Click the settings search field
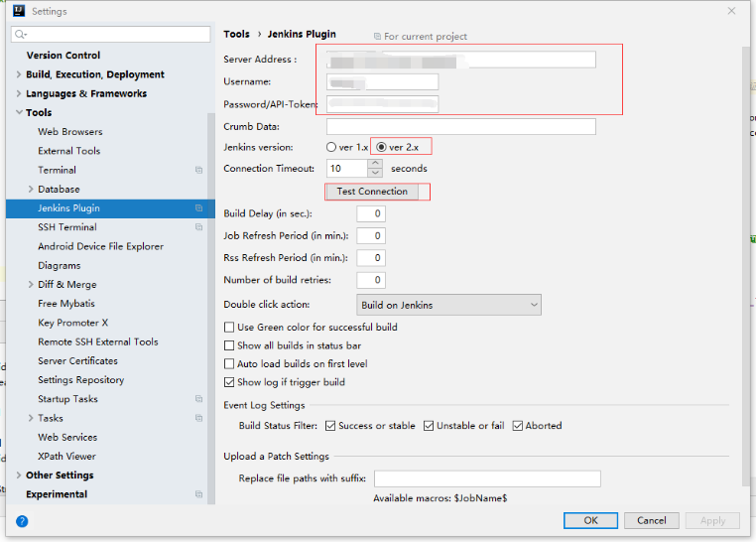Image resolution: width=756 pixels, height=542 pixels. tap(111, 34)
